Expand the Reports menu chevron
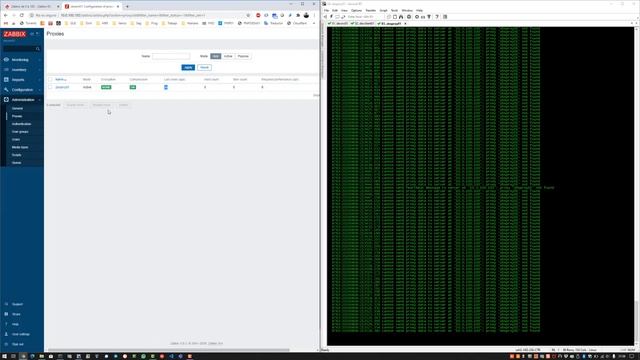This screenshot has width=640, height=360. tap(40, 80)
